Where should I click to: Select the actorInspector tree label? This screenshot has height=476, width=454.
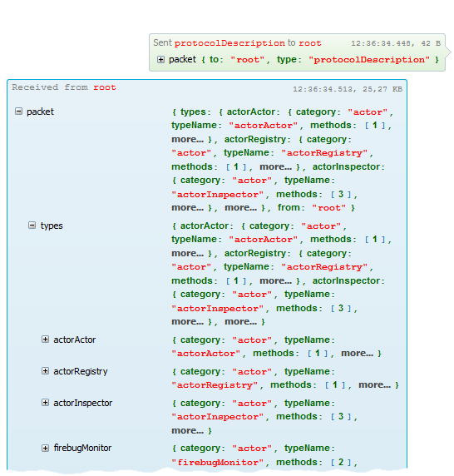click(83, 403)
